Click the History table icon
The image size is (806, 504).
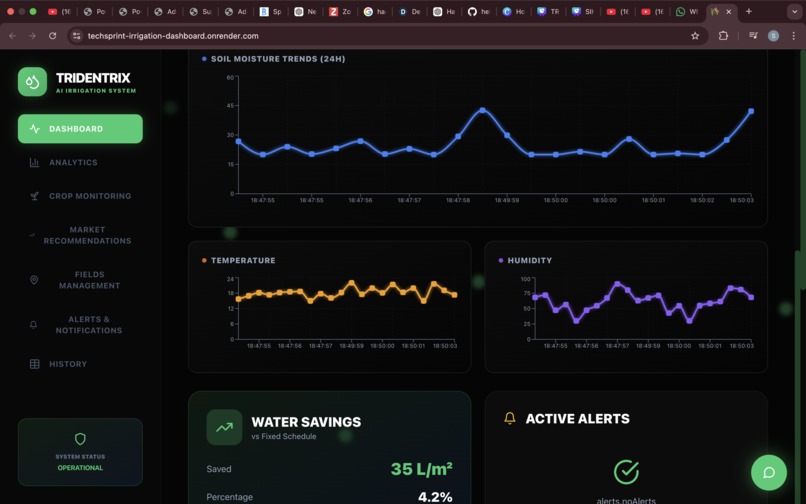click(34, 364)
